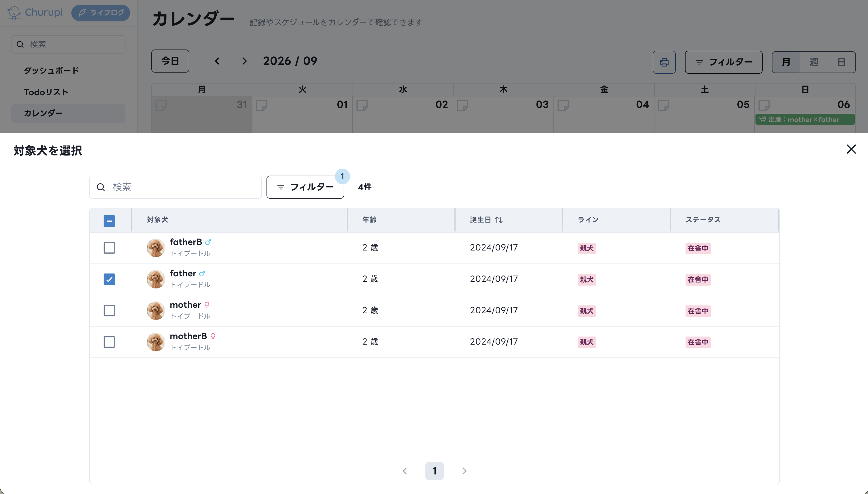
Task: Go to next month arrow
Action: pyautogui.click(x=244, y=61)
